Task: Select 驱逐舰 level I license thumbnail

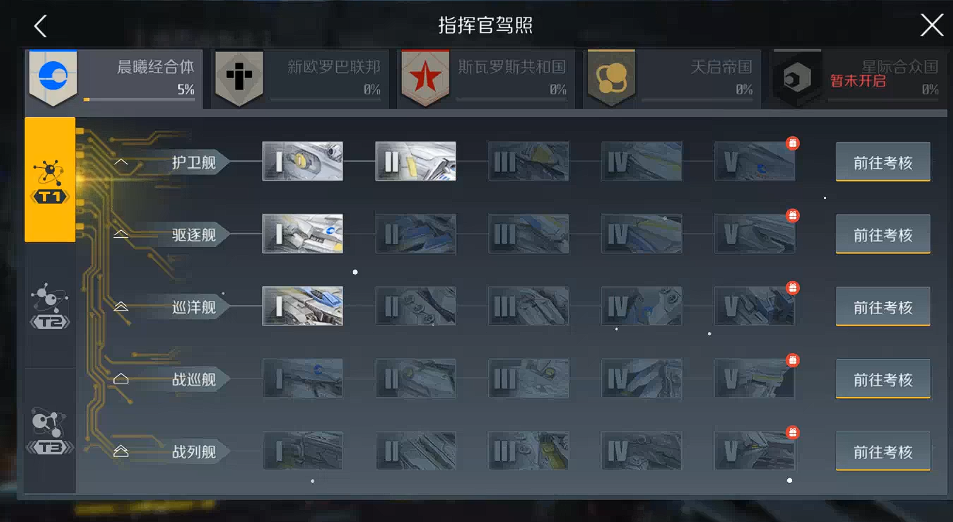Action: (x=303, y=234)
